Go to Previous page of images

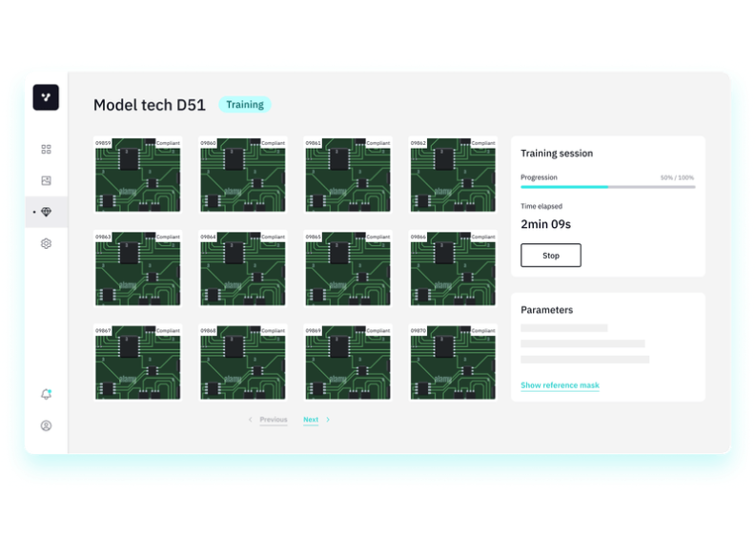pos(274,420)
